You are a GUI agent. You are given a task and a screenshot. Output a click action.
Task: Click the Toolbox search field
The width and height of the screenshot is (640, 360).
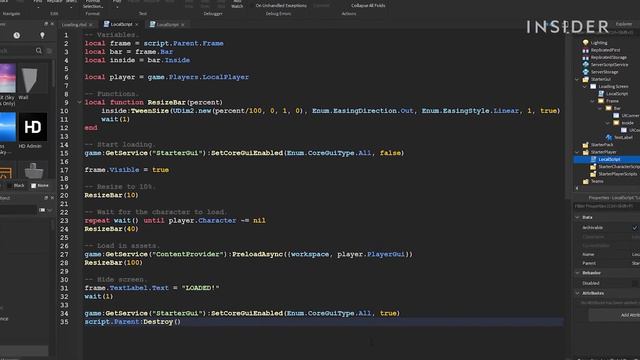[17, 51]
